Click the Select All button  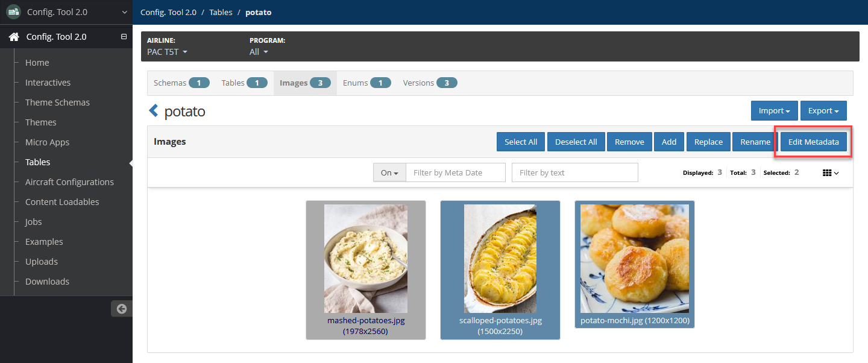pos(521,142)
